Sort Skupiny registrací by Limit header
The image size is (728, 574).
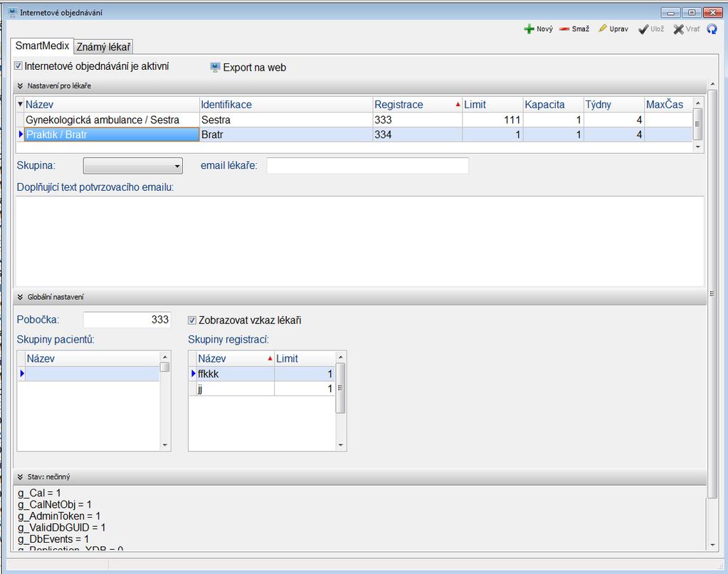305,359
